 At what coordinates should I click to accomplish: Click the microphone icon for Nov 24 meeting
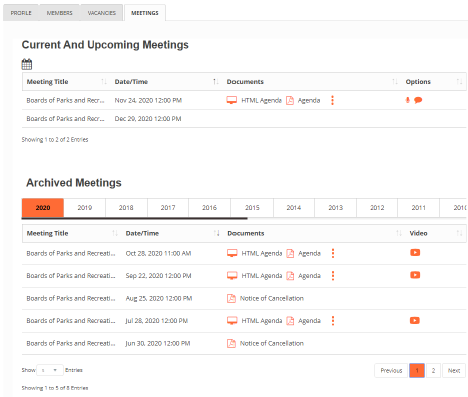click(x=407, y=100)
